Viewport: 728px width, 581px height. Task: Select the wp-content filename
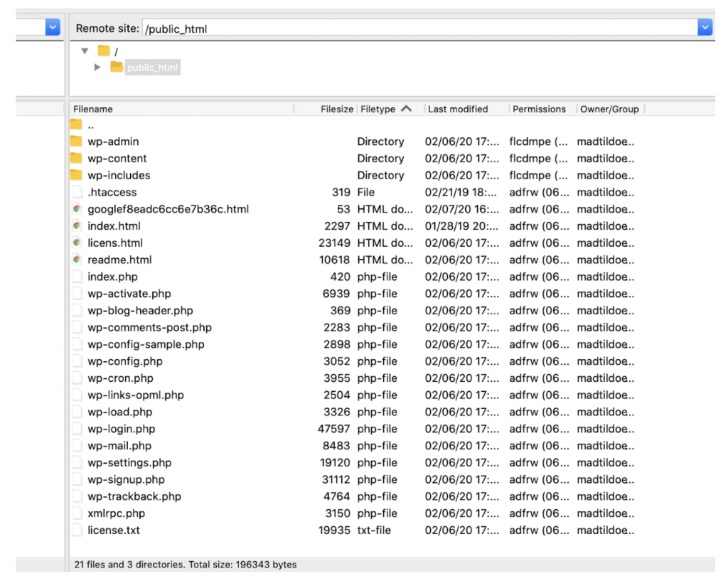pos(117,159)
